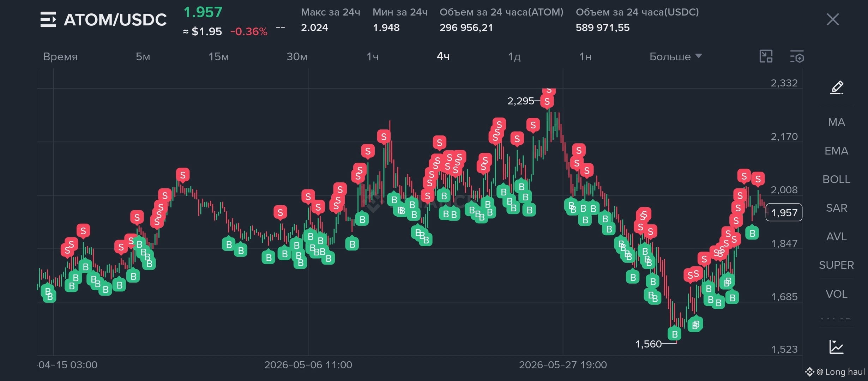Select the 1д timeframe

(514, 56)
